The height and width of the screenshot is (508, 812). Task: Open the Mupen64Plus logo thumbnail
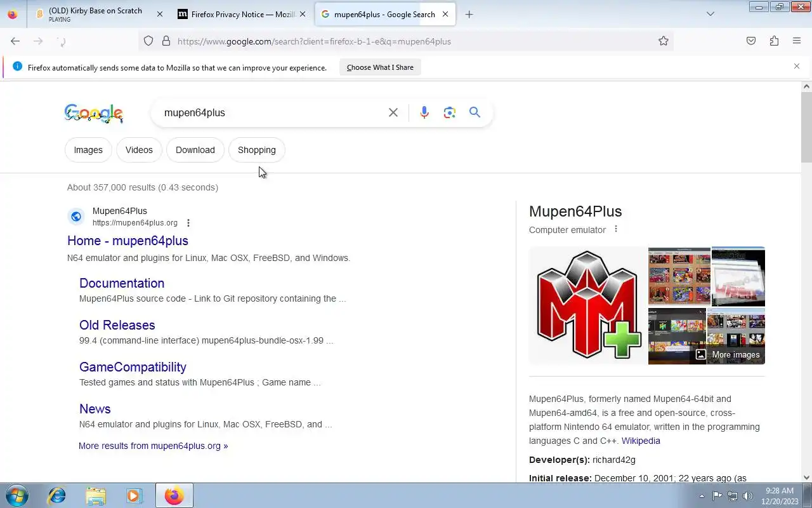click(588, 305)
